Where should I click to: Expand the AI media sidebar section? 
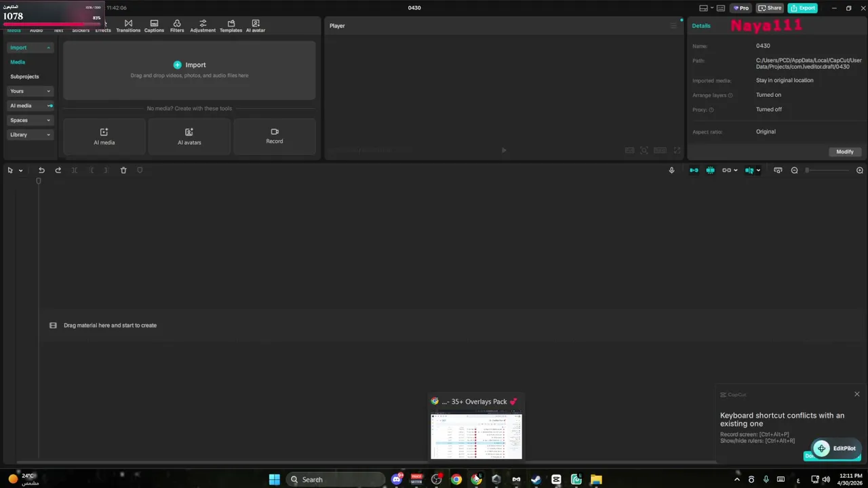(x=31, y=106)
